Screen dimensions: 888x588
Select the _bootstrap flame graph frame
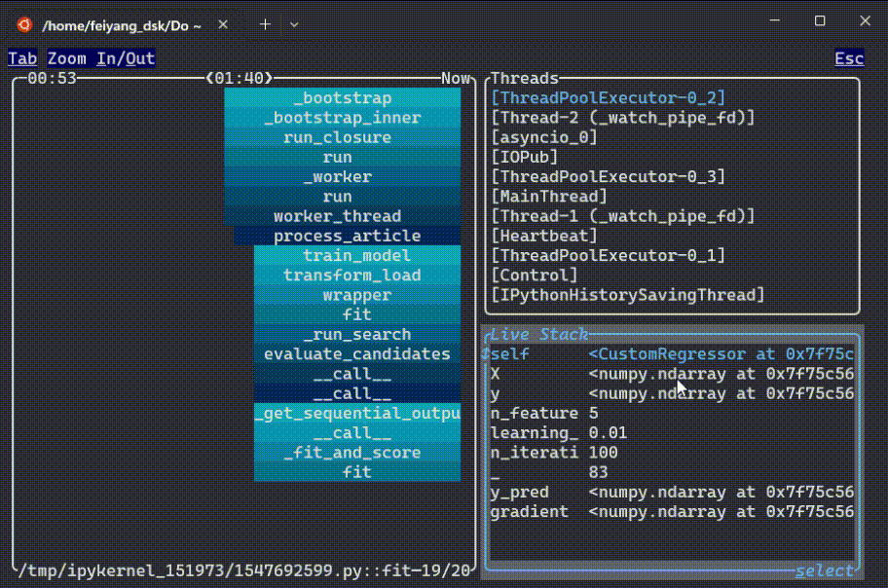tap(343, 97)
